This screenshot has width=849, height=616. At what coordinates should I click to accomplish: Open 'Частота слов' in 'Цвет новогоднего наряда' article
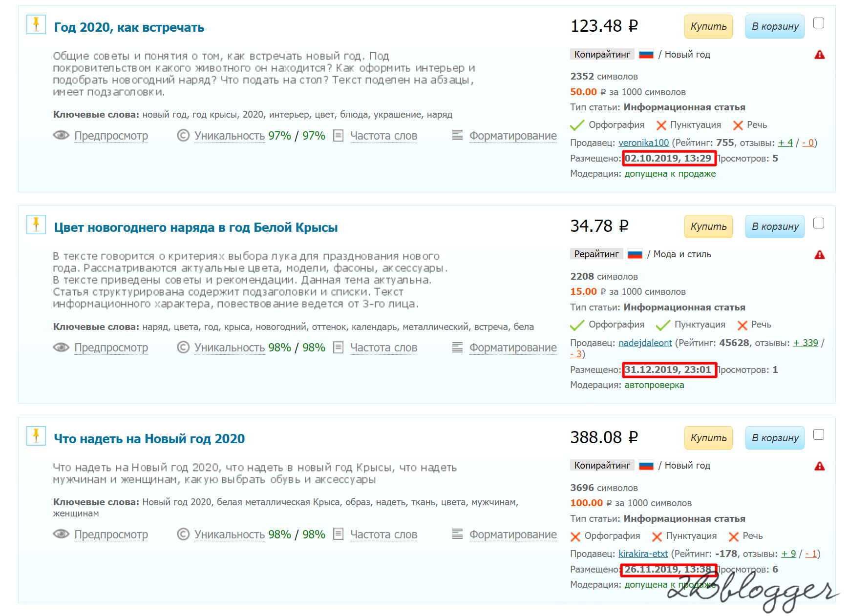coord(383,348)
